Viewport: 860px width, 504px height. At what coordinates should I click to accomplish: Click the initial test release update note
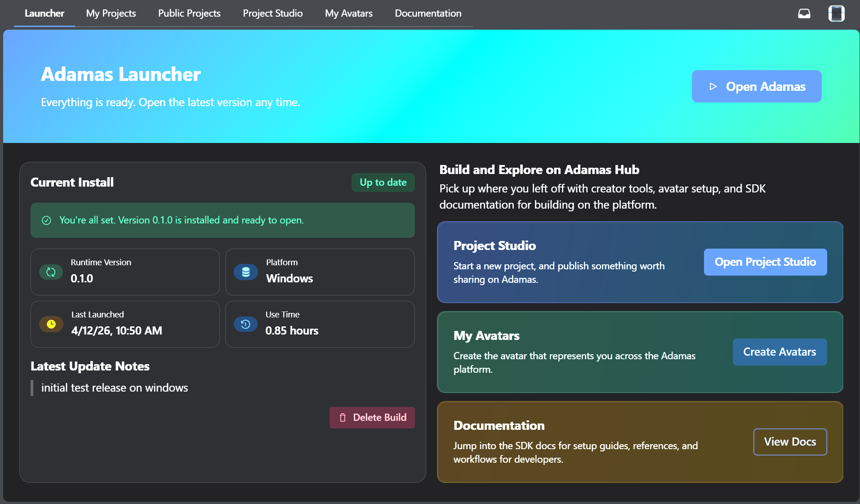(115, 388)
